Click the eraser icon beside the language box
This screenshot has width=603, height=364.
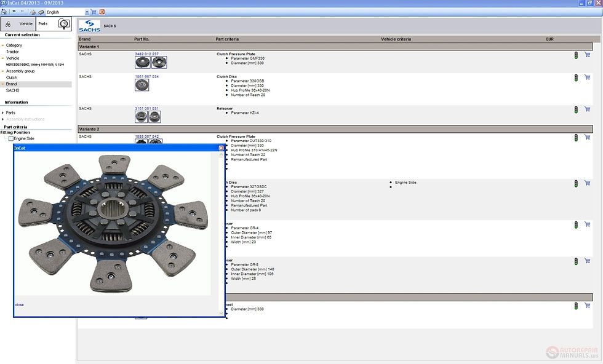pyautogui.click(x=42, y=12)
